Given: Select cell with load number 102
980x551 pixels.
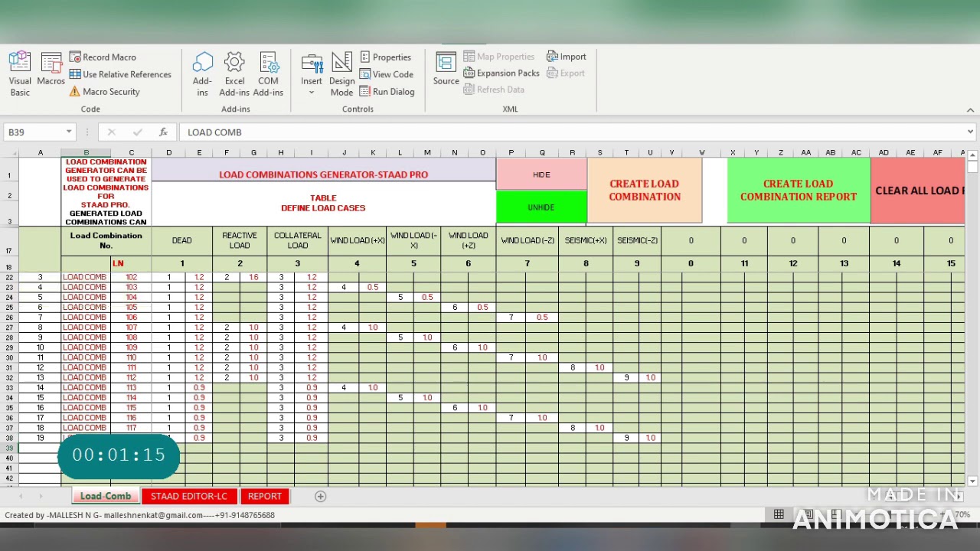Looking at the screenshot, I should tap(132, 277).
